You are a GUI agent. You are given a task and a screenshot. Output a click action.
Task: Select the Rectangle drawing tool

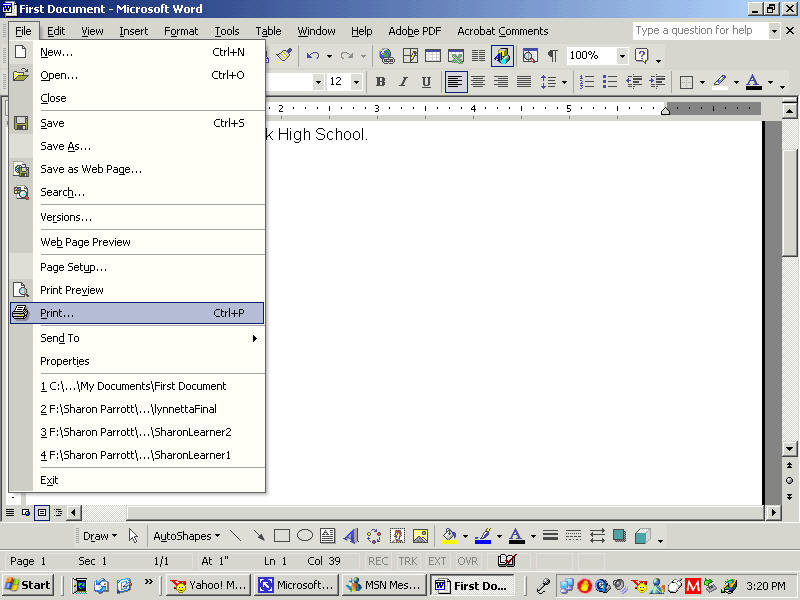click(282, 536)
